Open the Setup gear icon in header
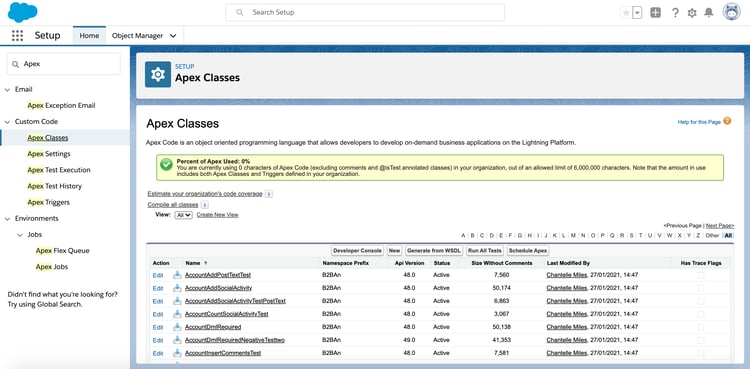The width and height of the screenshot is (750, 369). (692, 13)
